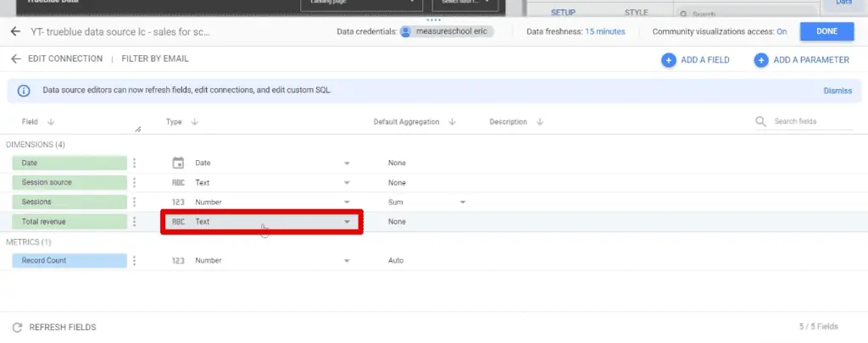This screenshot has height=343, width=868.
Task: Click the 123 type icon for Sessions
Action: (178, 202)
